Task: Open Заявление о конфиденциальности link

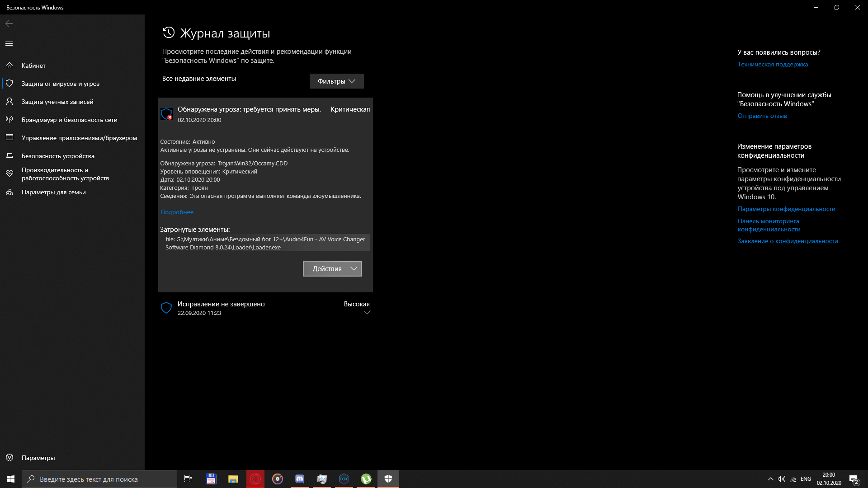Action: point(788,241)
